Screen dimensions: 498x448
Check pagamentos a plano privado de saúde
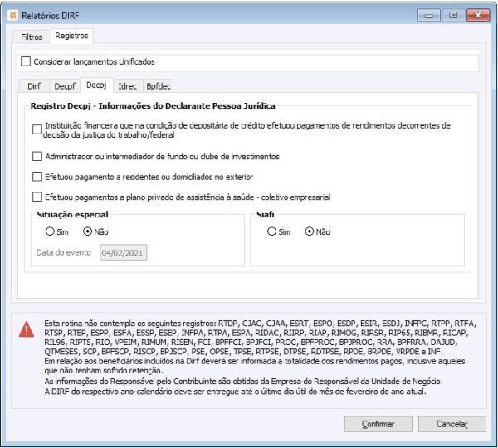pos(37,197)
